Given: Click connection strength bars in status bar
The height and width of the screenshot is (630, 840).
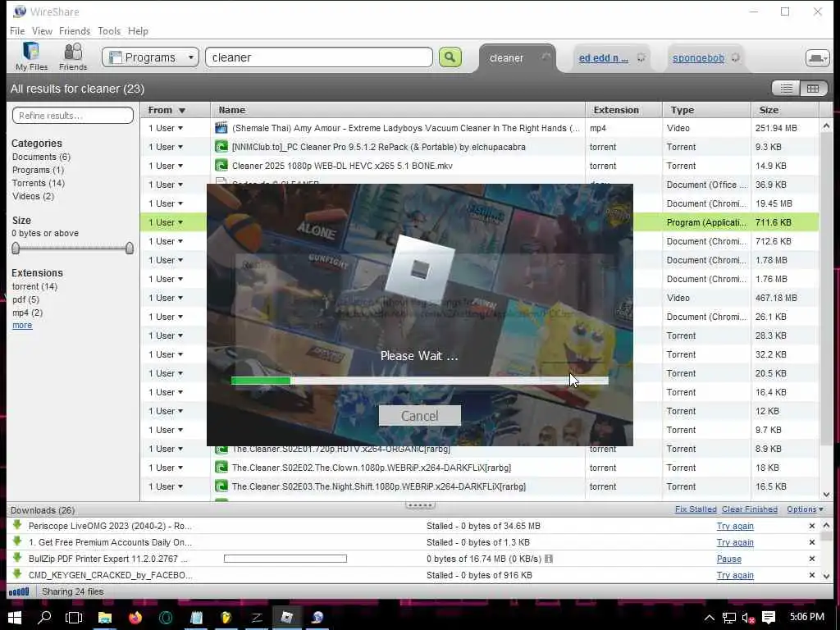Looking at the screenshot, I should click(x=19, y=592).
